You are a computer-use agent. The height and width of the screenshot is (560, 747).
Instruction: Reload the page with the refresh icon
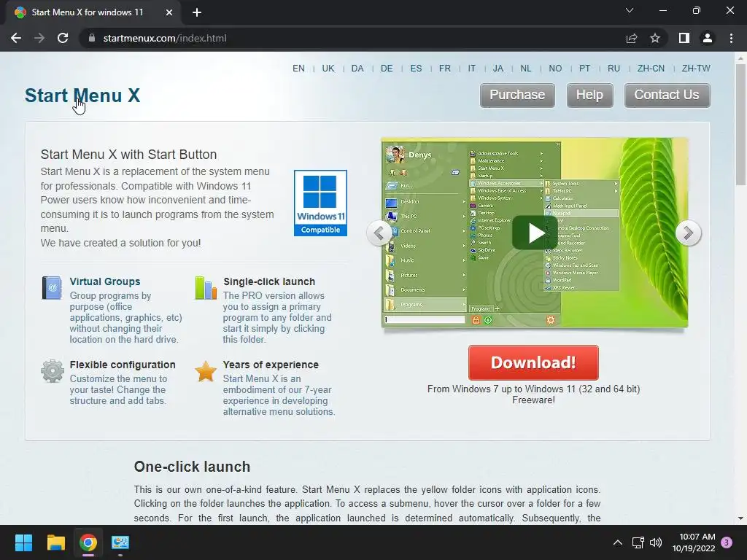pyautogui.click(x=63, y=38)
